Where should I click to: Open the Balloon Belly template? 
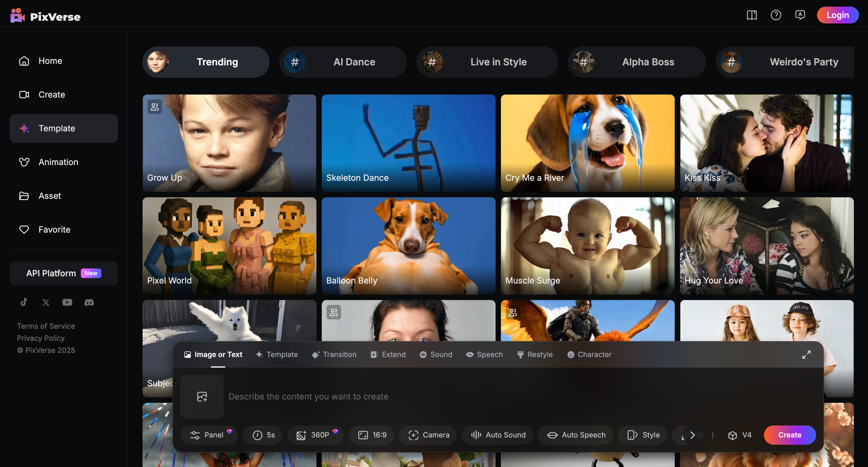[408, 246]
